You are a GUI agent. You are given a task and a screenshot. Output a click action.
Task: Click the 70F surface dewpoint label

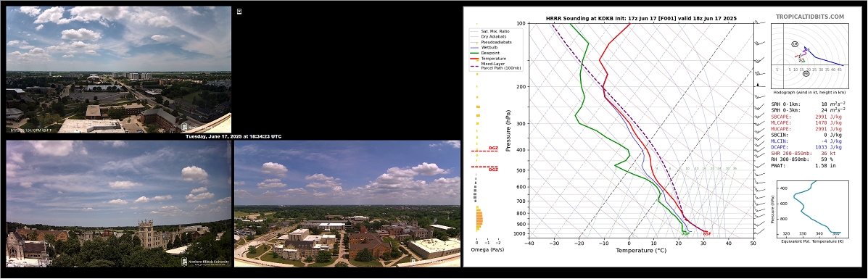click(685, 233)
